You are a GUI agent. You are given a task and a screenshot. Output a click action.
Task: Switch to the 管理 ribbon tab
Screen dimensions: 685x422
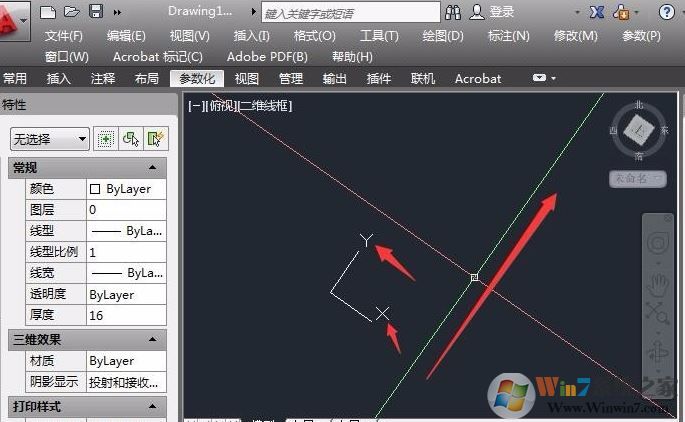[x=291, y=79]
